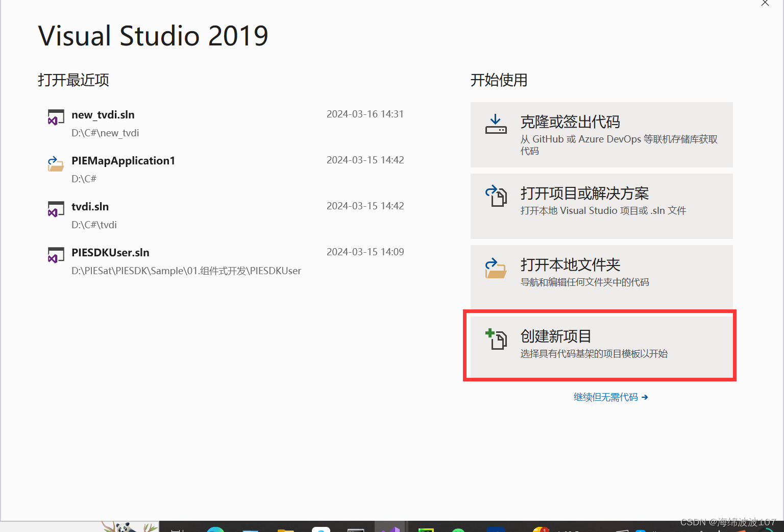
Task: Open recent item PIEMapApplication1
Action: tap(123, 161)
